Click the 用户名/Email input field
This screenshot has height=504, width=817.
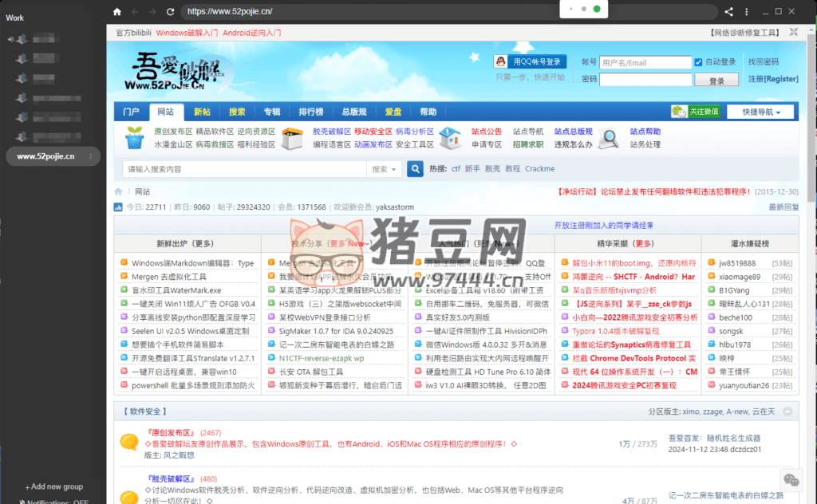(x=645, y=62)
